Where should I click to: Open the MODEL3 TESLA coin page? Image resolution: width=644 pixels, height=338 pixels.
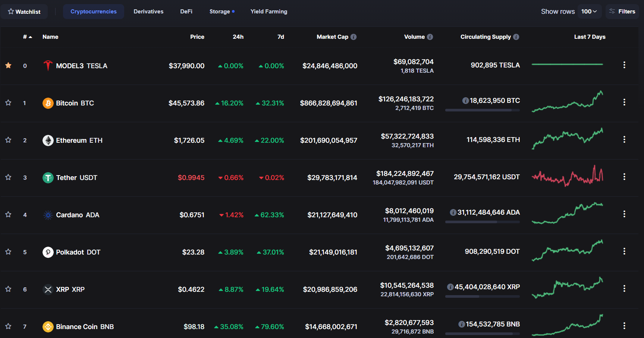point(82,66)
